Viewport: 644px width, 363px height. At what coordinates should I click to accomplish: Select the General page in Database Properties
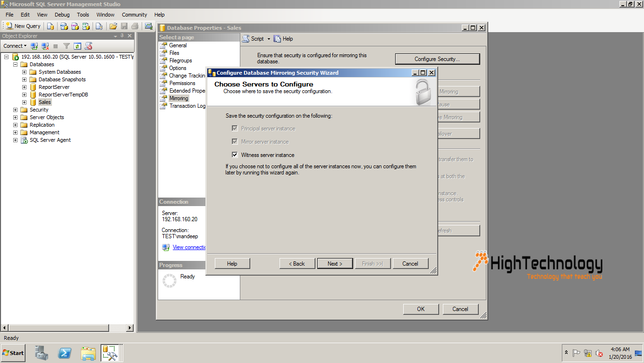178,45
